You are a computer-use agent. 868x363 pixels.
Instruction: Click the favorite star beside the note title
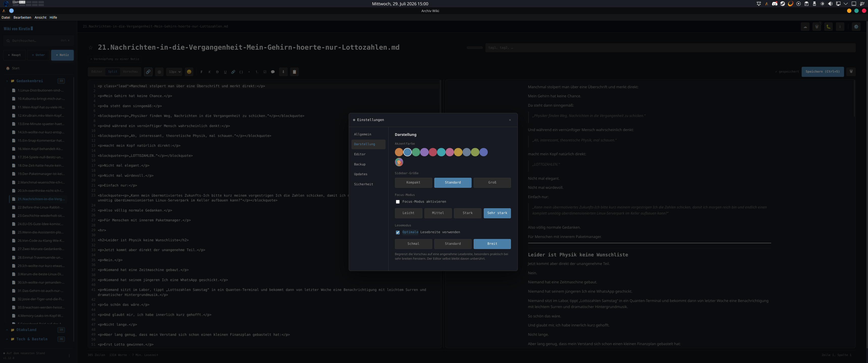91,48
